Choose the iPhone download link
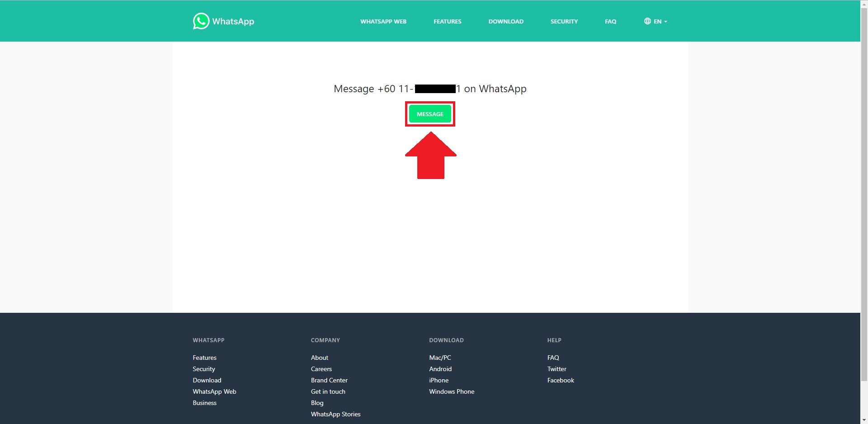 [x=439, y=380]
